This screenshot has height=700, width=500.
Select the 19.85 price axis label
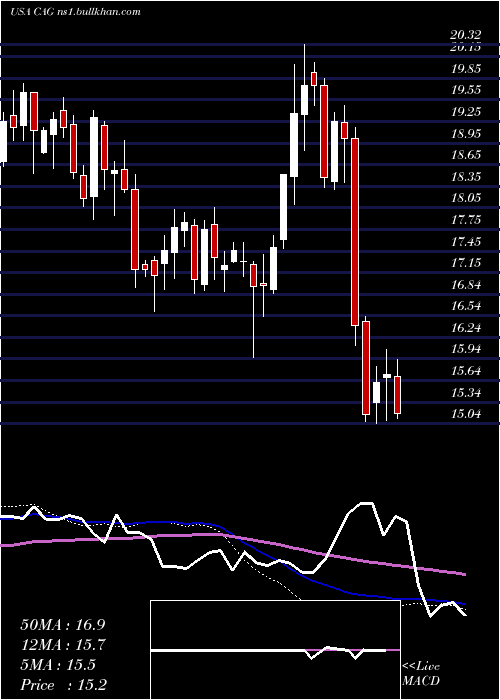466,68
